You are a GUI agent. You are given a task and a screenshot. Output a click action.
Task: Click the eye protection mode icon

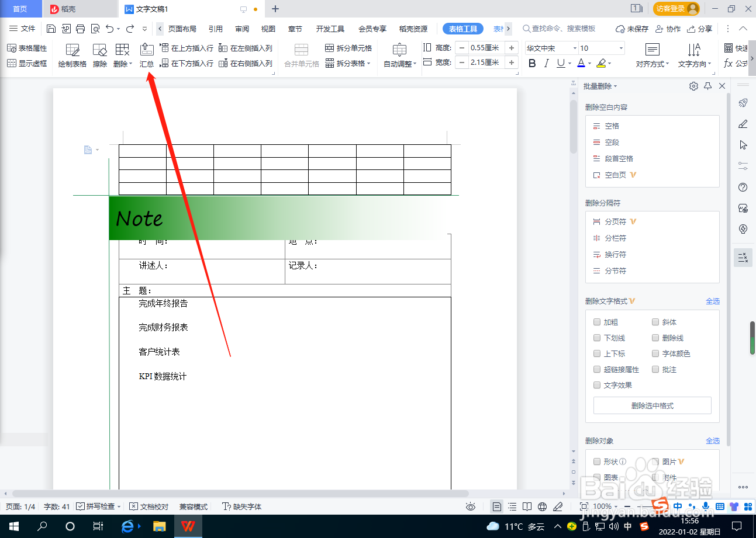[471, 506]
